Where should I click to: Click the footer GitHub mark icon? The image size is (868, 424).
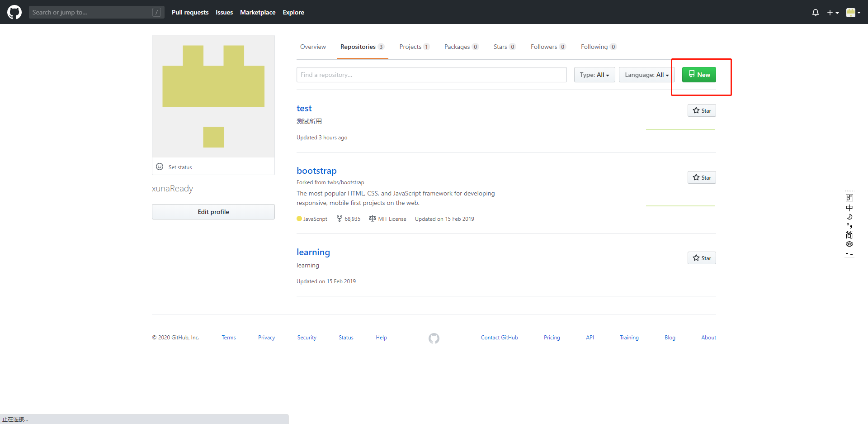click(x=434, y=338)
